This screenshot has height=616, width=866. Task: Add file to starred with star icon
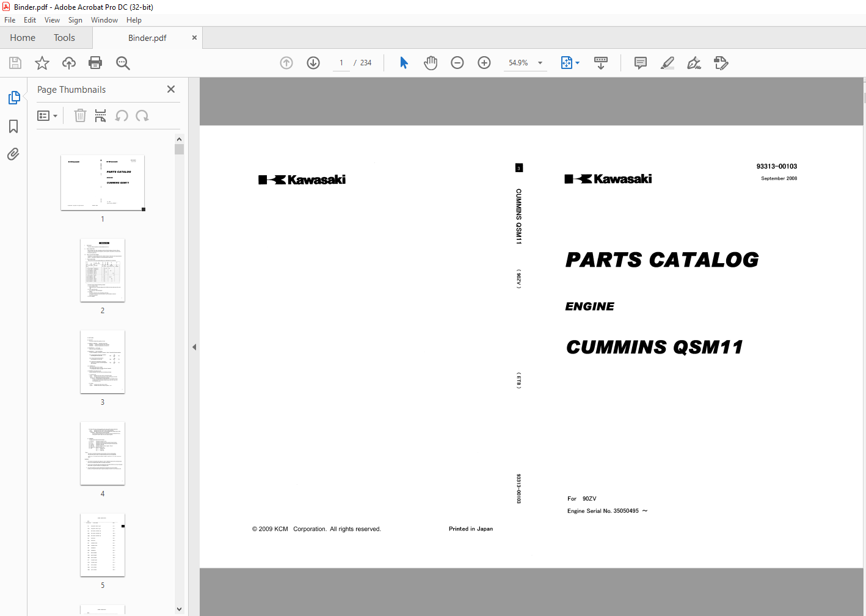(42, 63)
